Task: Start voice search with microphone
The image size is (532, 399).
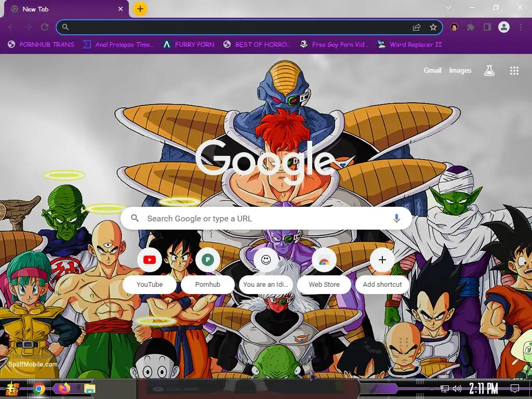Action: click(396, 218)
